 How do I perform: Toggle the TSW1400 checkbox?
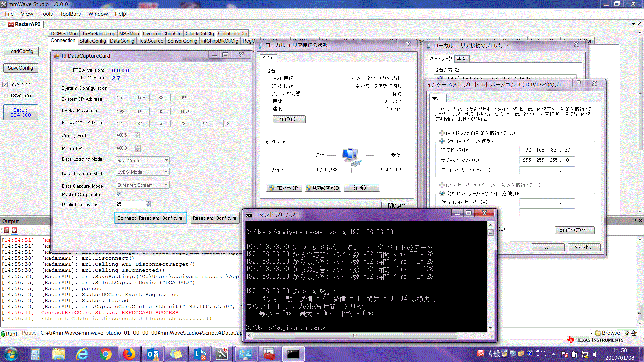pos(5,96)
